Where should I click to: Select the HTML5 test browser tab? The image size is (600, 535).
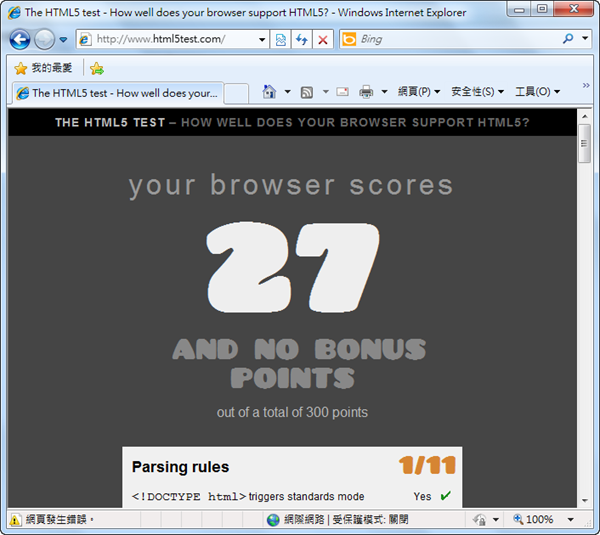click(118, 93)
